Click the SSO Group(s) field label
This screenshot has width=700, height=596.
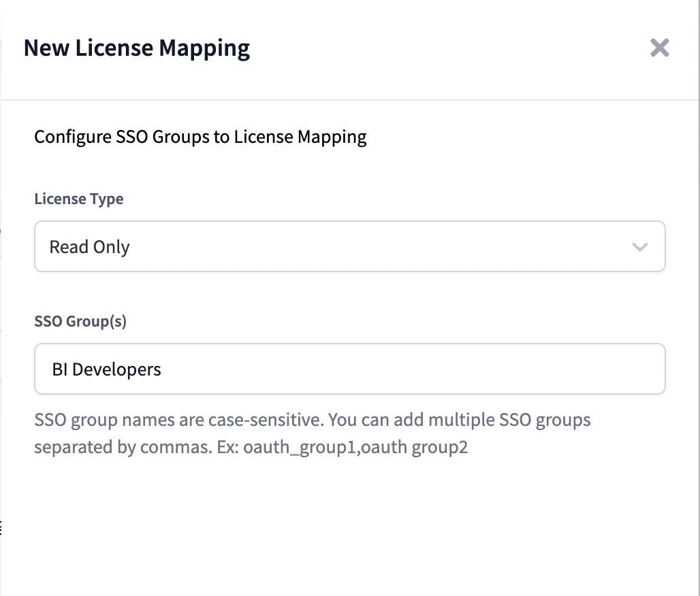[80, 321]
